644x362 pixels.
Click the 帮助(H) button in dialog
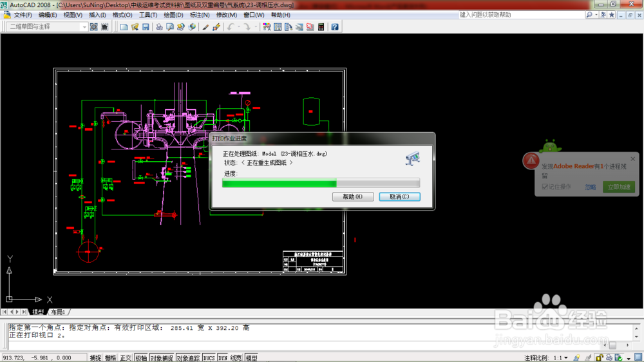point(353,197)
